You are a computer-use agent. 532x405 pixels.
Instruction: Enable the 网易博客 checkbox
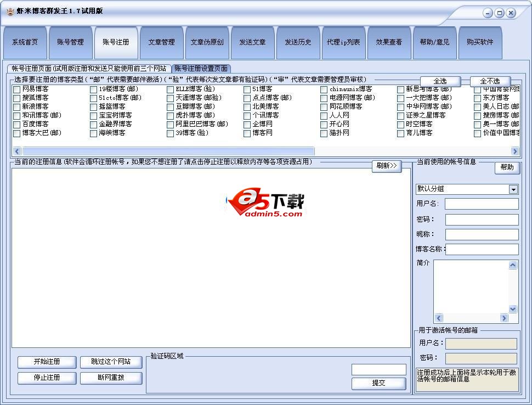point(17,89)
